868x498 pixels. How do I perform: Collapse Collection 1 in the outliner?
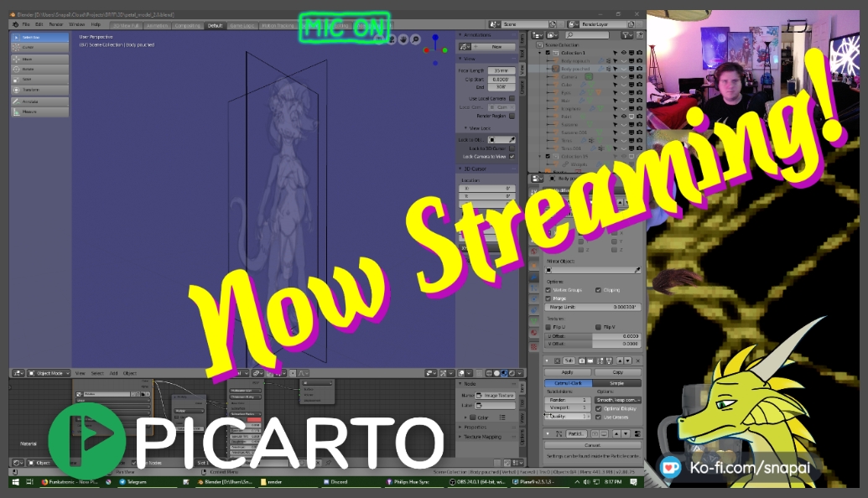pyautogui.click(x=540, y=53)
